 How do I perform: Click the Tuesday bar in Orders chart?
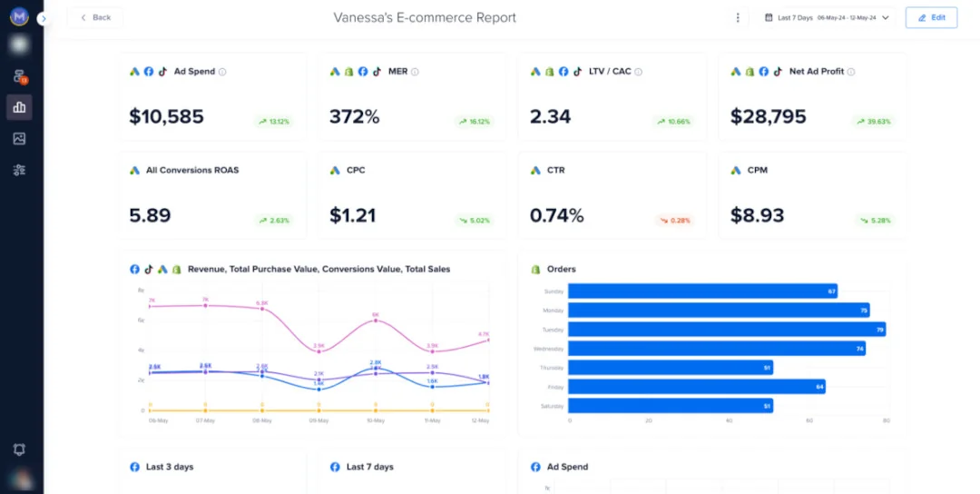[x=727, y=330]
